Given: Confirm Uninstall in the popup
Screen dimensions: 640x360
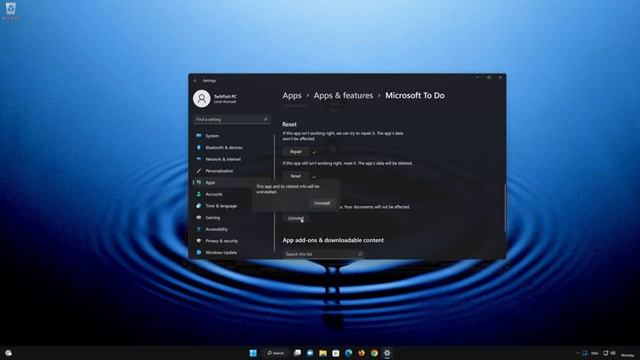Looking at the screenshot, I should [322, 203].
